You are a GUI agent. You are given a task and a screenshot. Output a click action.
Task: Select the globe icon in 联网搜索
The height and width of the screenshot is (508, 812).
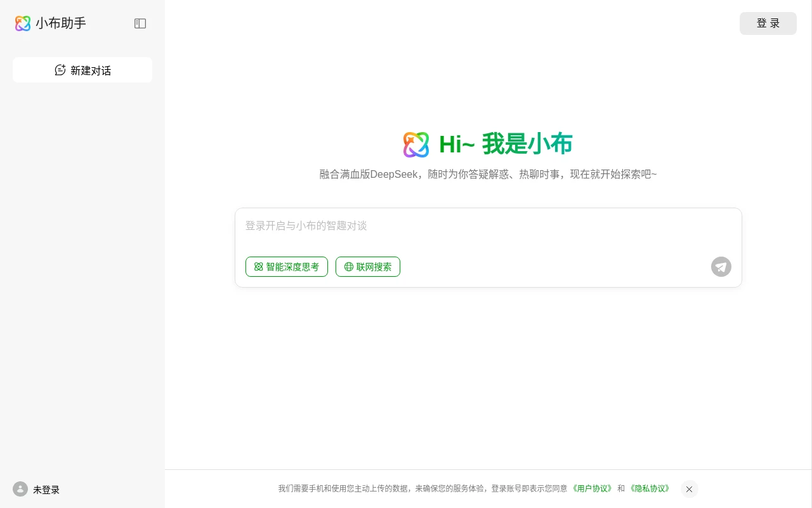pos(349,267)
